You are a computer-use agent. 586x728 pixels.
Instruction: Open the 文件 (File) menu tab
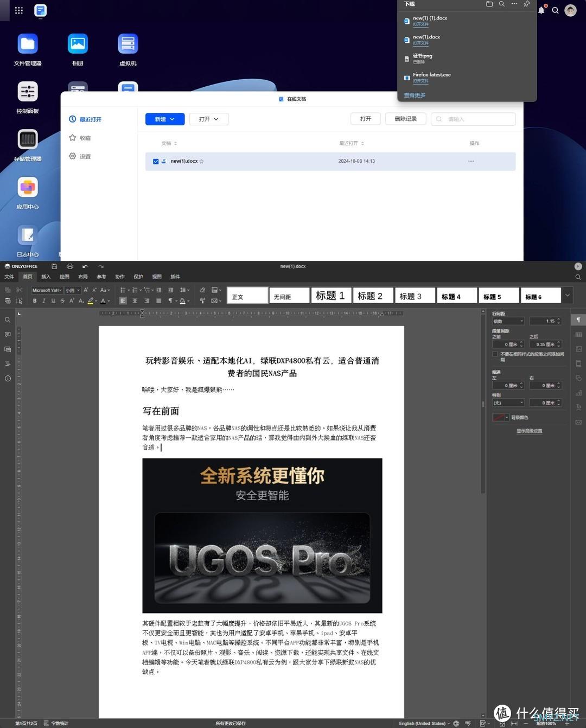pos(9,277)
